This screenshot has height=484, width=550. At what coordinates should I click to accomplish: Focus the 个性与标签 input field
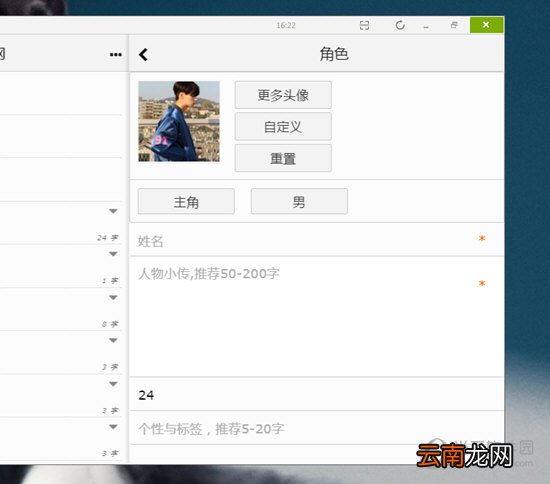coord(317,428)
